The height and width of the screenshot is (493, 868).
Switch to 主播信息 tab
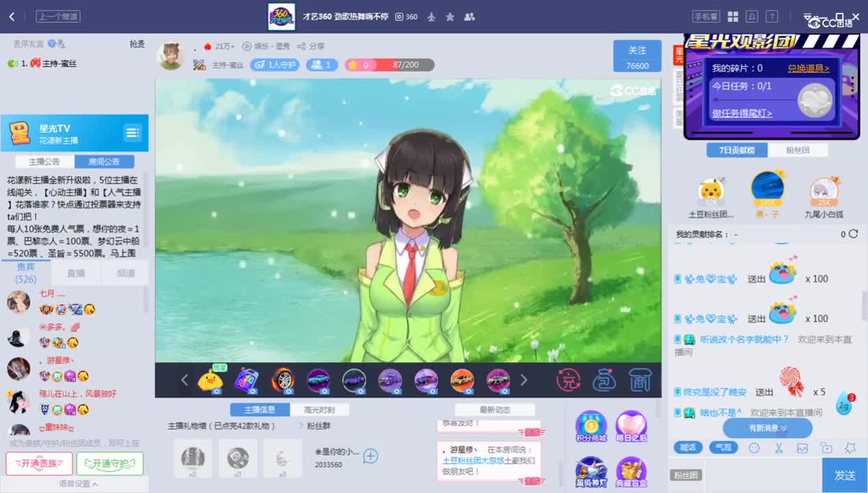pyautogui.click(x=259, y=409)
